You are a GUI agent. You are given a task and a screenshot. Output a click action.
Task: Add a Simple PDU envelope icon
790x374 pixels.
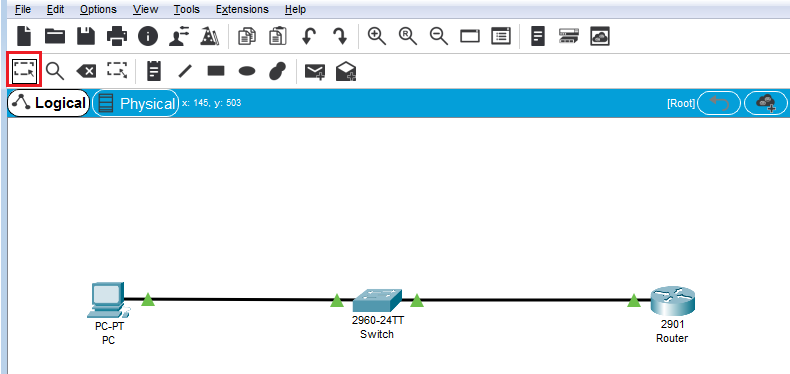click(x=315, y=72)
